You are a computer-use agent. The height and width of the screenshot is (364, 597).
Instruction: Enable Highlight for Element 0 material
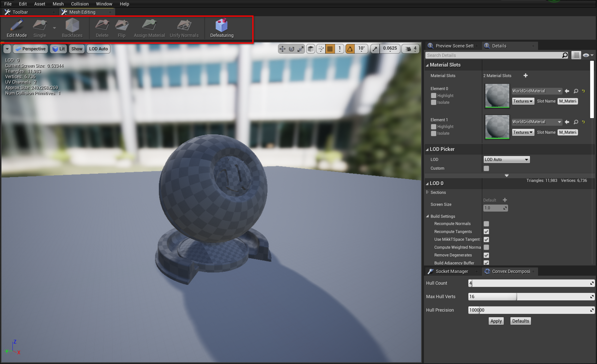tap(433, 96)
